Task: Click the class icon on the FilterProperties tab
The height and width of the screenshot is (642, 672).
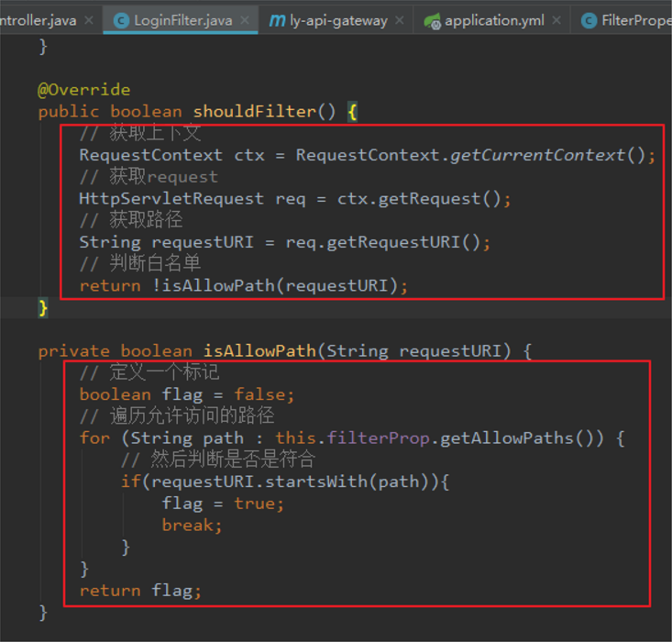Action: 588,20
